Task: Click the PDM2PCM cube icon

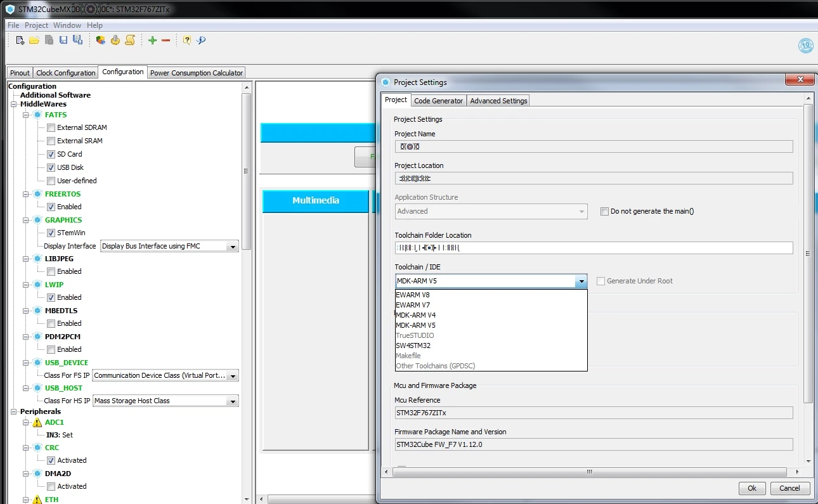Action: 37,337
